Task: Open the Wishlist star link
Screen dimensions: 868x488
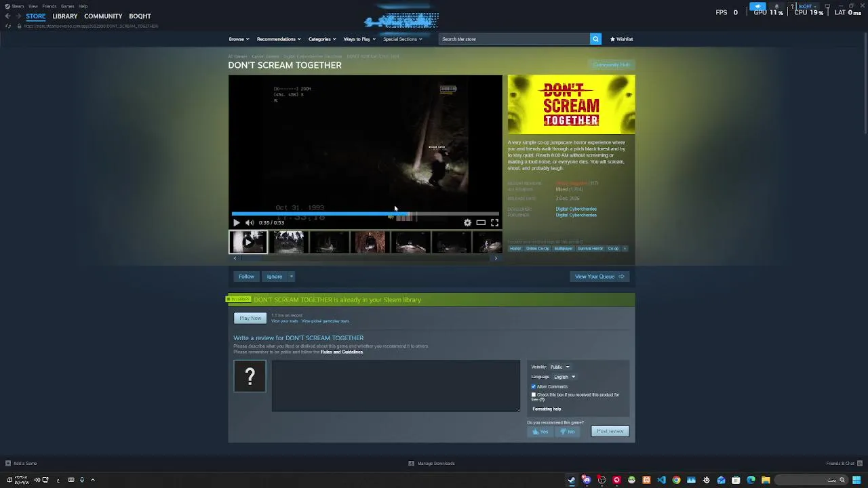Action: (x=621, y=39)
